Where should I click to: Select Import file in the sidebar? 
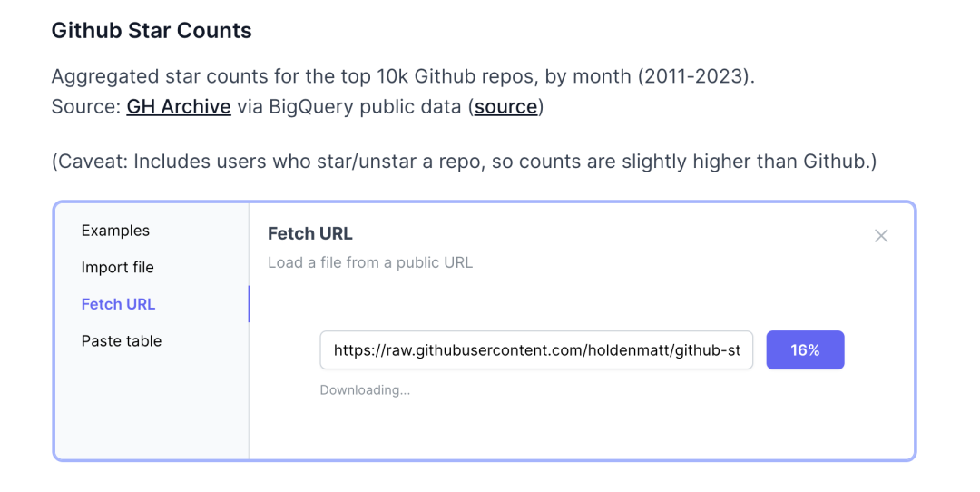117,268
